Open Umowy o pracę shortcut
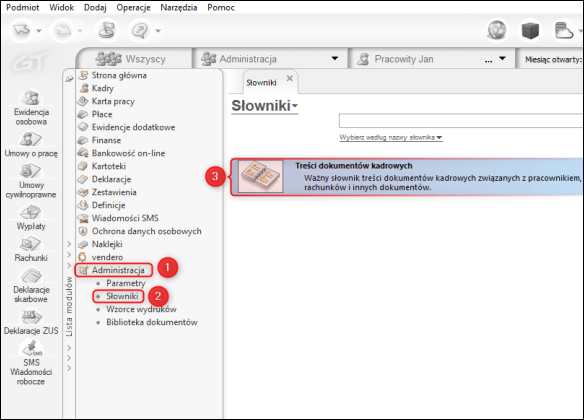The width and height of the screenshot is (584, 420). [31, 144]
